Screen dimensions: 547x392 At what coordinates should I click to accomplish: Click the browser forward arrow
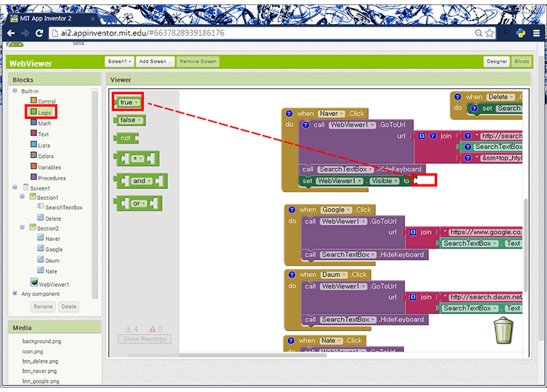tap(25, 33)
